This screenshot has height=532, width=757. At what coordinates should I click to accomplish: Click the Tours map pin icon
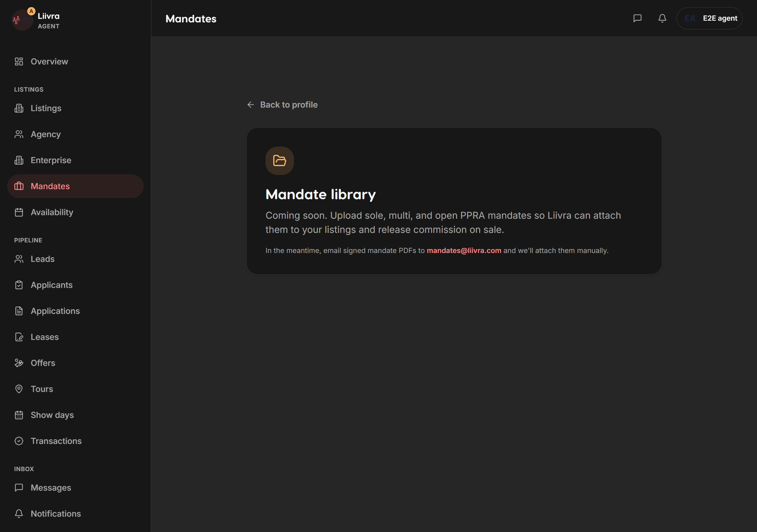coord(19,390)
